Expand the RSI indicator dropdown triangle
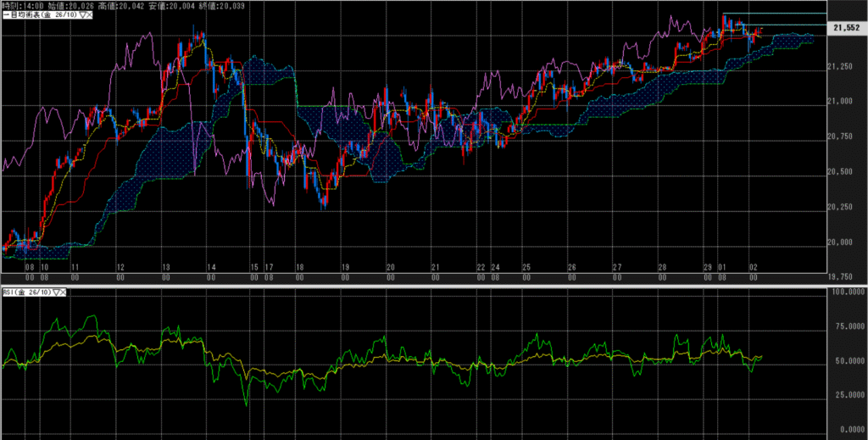Image resolution: width=868 pixels, height=440 pixels. click(x=57, y=292)
